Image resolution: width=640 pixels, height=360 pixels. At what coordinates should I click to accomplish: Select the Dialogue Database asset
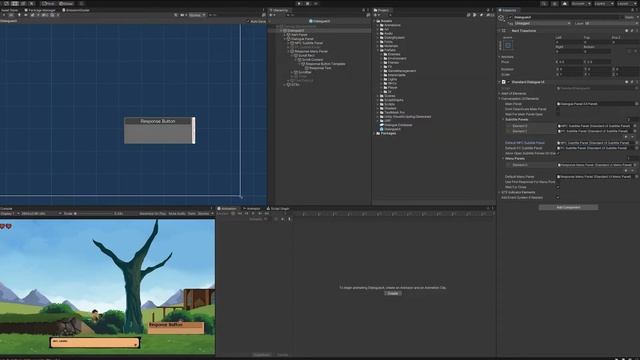398,125
